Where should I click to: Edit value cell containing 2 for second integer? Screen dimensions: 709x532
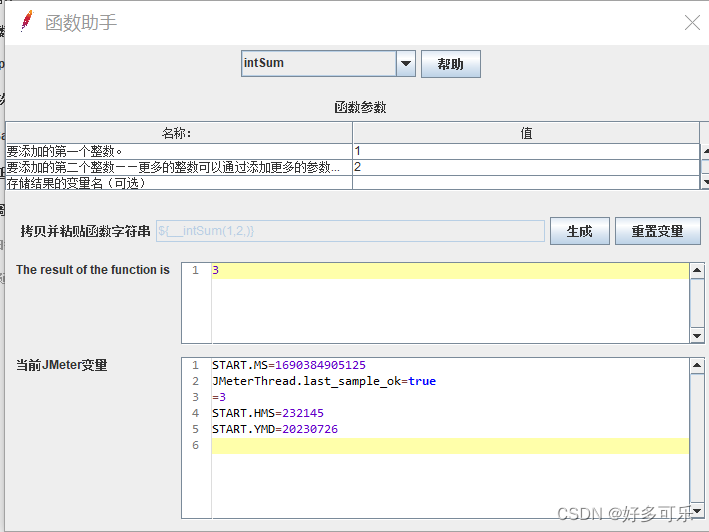coord(526,167)
